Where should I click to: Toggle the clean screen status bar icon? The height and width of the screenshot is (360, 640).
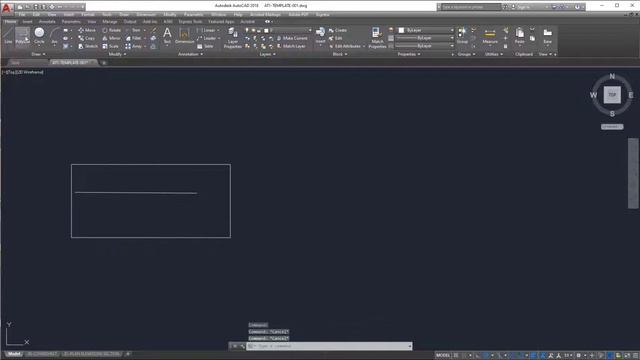pyautogui.click(x=627, y=356)
